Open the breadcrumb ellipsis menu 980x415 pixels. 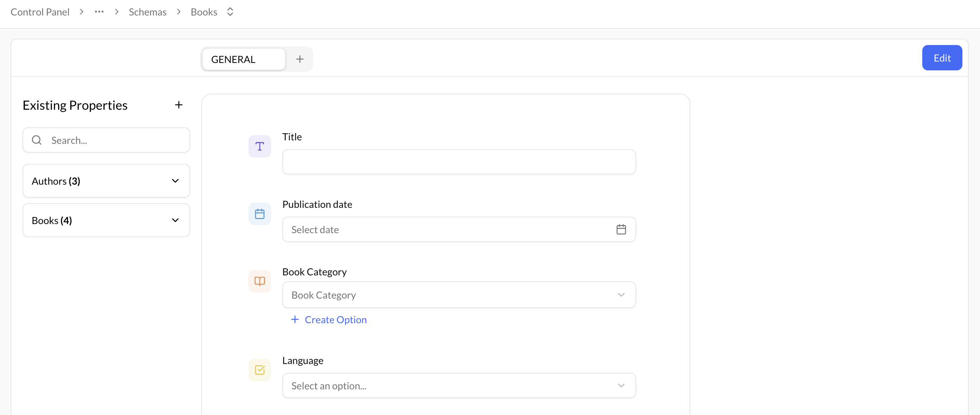point(99,12)
